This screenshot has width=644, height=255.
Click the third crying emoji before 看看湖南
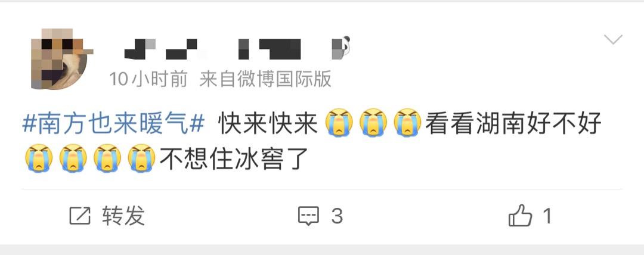[x=407, y=122]
